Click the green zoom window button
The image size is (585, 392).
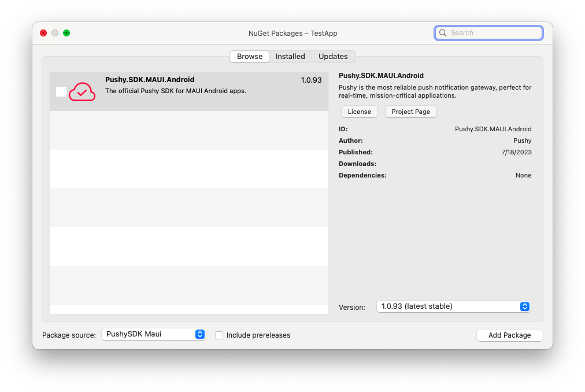click(x=66, y=33)
